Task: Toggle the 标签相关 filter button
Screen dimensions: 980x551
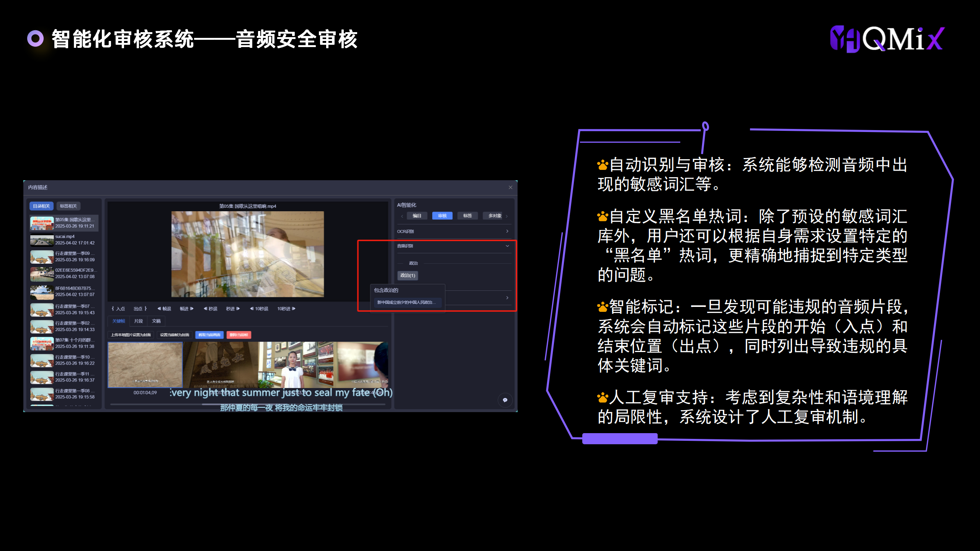Action: tap(69, 206)
